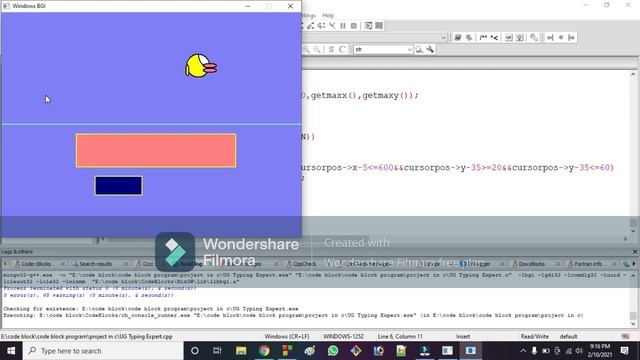The height and width of the screenshot is (360, 640).
Task: Click the last jump dot icon
Action: click(x=561, y=38)
